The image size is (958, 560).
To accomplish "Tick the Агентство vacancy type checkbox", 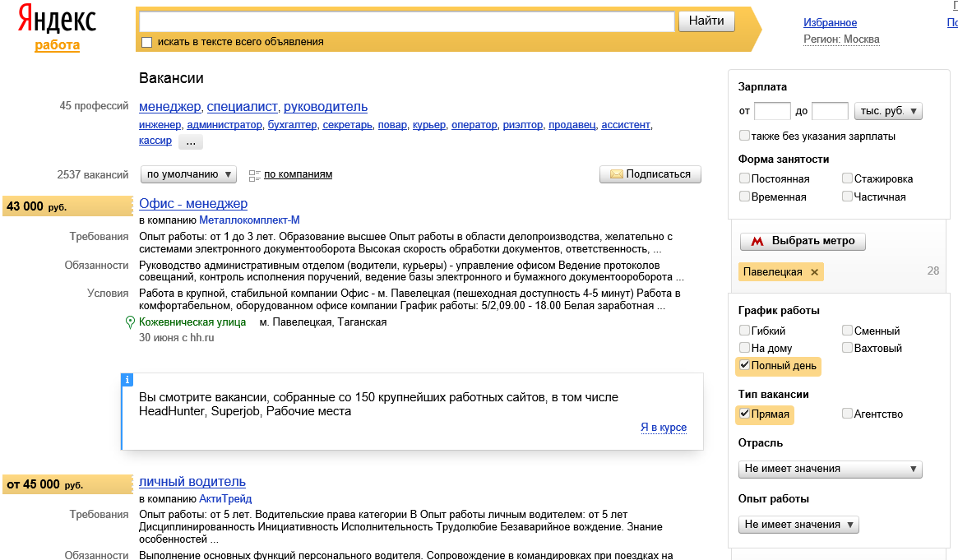I will pyautogui.click(x=847, y=414).
